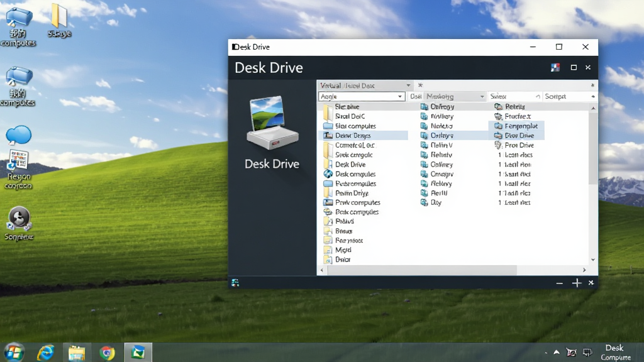Click the monitor icon in the system tray
Image resolution: width=644 pixels, height=362 pixels.
click(x=587, y=352)
